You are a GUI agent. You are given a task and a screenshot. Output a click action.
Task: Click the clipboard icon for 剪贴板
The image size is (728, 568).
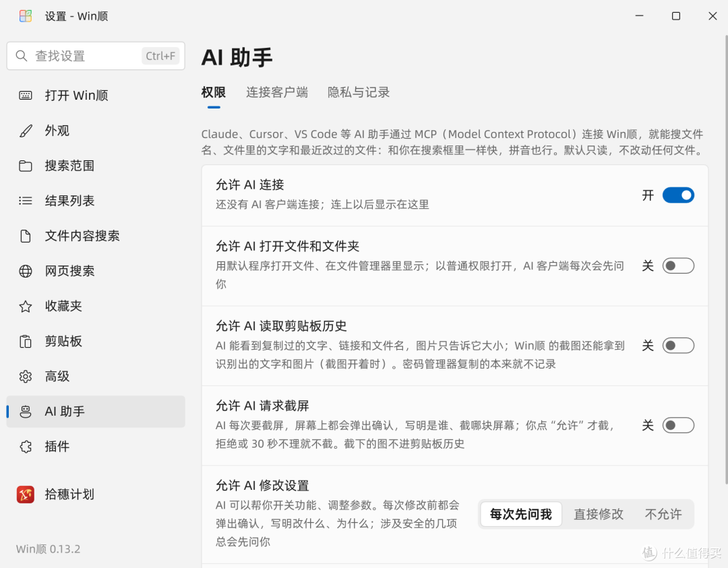(26, 342)
